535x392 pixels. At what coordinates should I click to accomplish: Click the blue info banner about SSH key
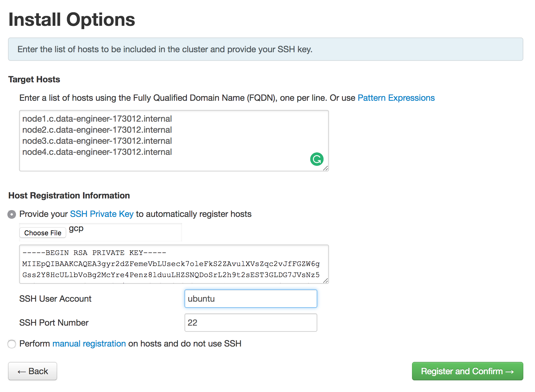pos(265,49)
